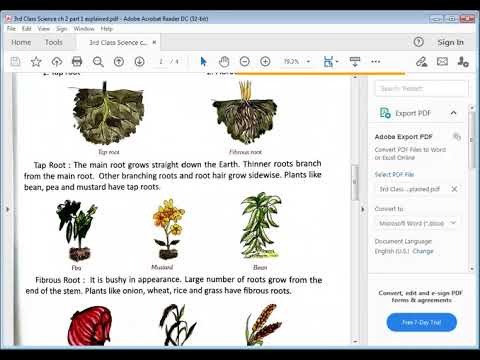Click the tools pane scrollbar down arrow

tap(471, 268)
